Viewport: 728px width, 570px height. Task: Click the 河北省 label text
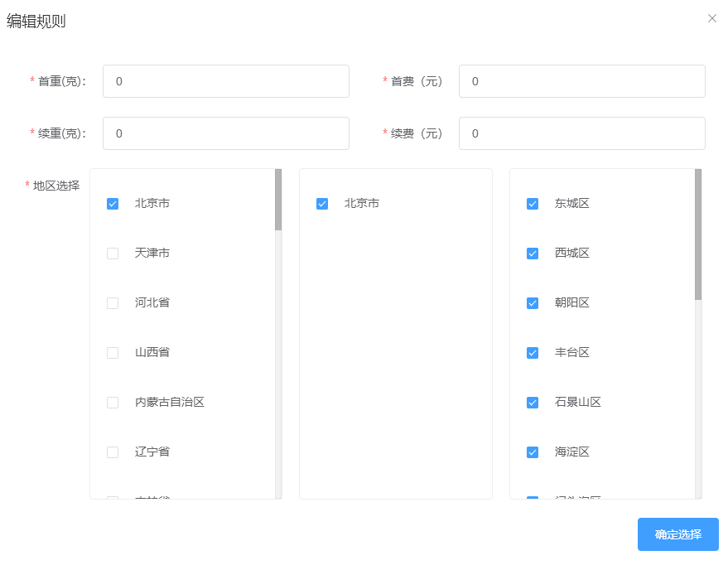(x=152, y=303)
